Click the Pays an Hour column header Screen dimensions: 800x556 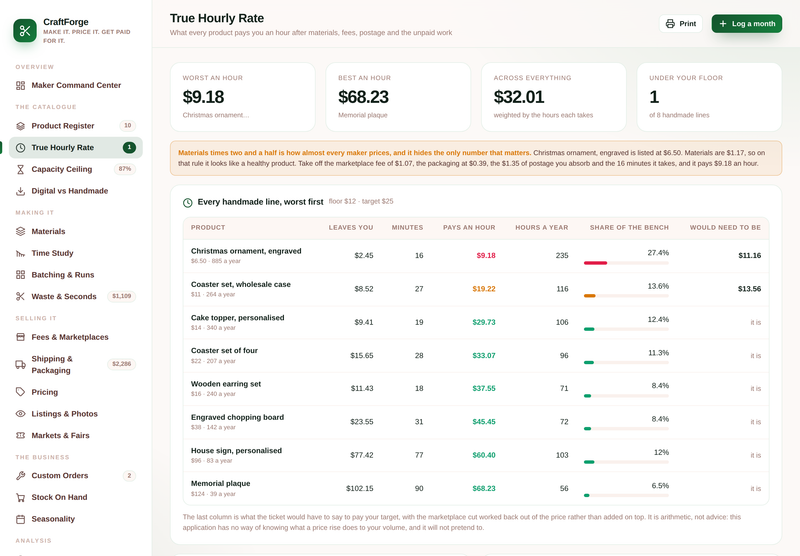[469, 228]
